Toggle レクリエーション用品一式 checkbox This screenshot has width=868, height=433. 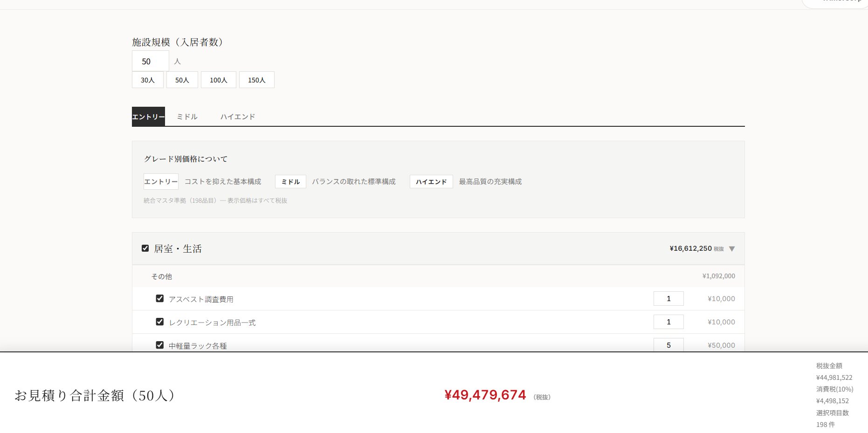[x=160, y=322]
